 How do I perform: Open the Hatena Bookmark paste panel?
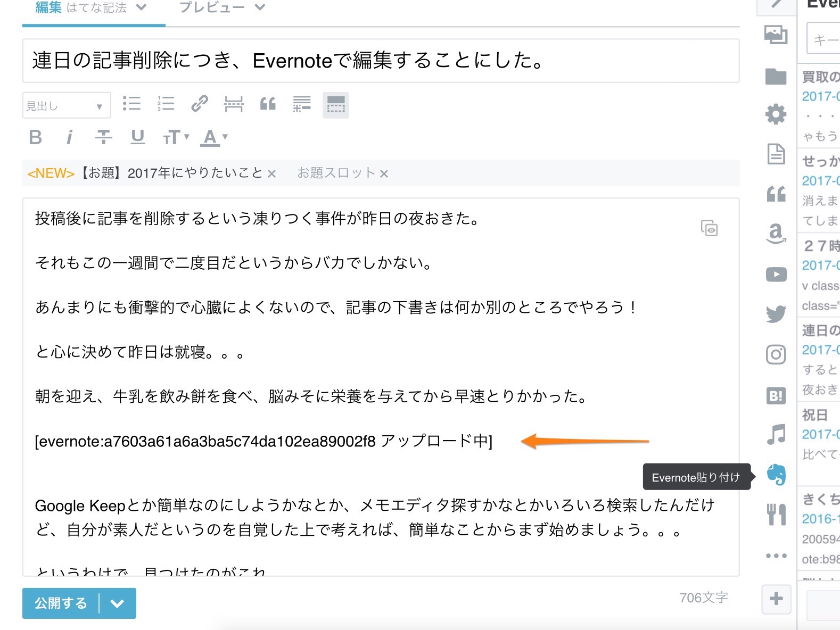pos(776,395)
